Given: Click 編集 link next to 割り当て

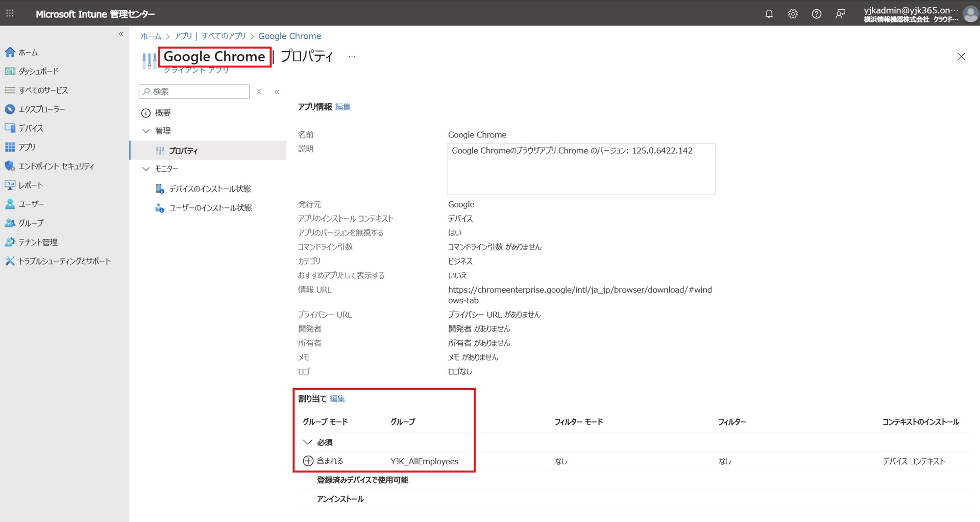Looking at the screenshot, I should tap(337, 399).
